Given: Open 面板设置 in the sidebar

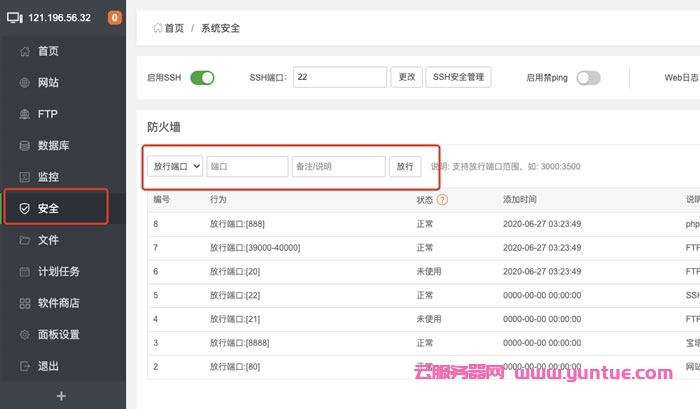Looking at the screenshot, I should tap(58, 335).
